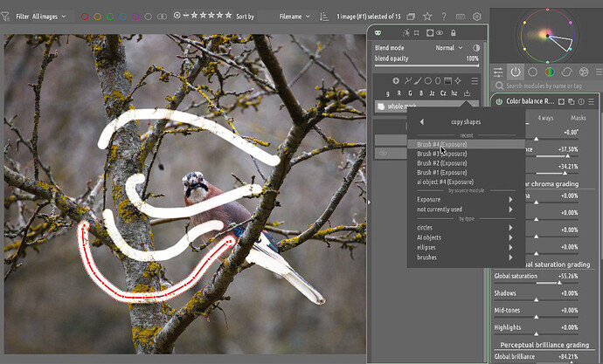The width and height of the screenshot is (603, 364).
Task: Select the circle shape tool
Action: point(427,81)
